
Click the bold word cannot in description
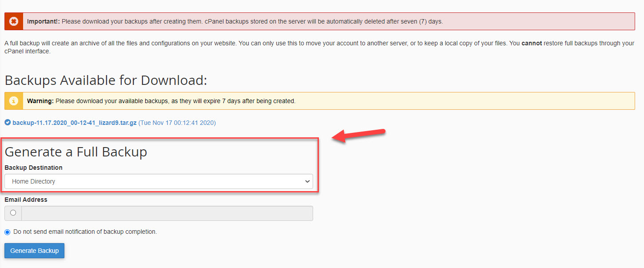[x=532, y=44]
